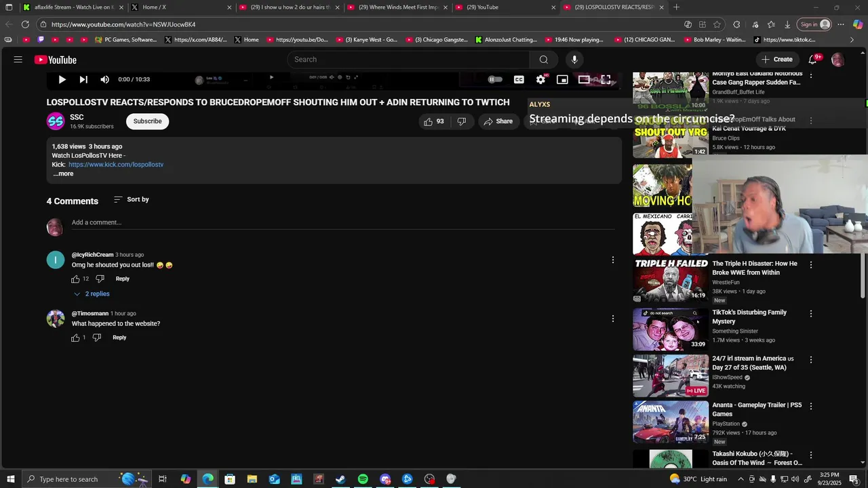868x488 pixels.
Task: Focus the YouTube search box
Action: click(409, 60)
